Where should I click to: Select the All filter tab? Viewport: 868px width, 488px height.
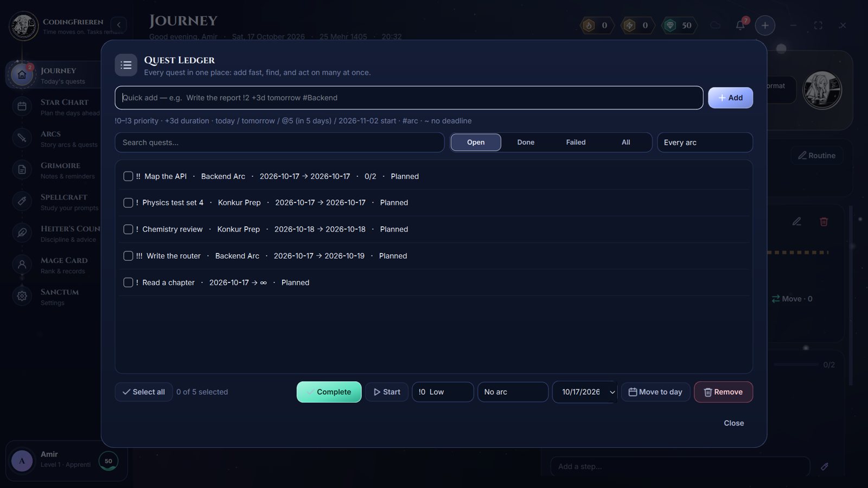[x=626, y=142]
